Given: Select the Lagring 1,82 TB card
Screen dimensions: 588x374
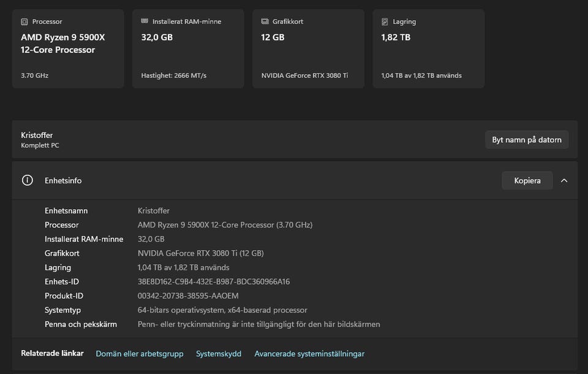Looking at the screenshot, I should click(429, 49).
